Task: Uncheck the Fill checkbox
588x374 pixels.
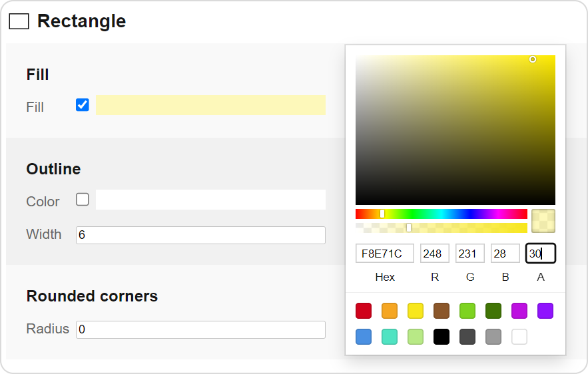Action: pos(83,105)
